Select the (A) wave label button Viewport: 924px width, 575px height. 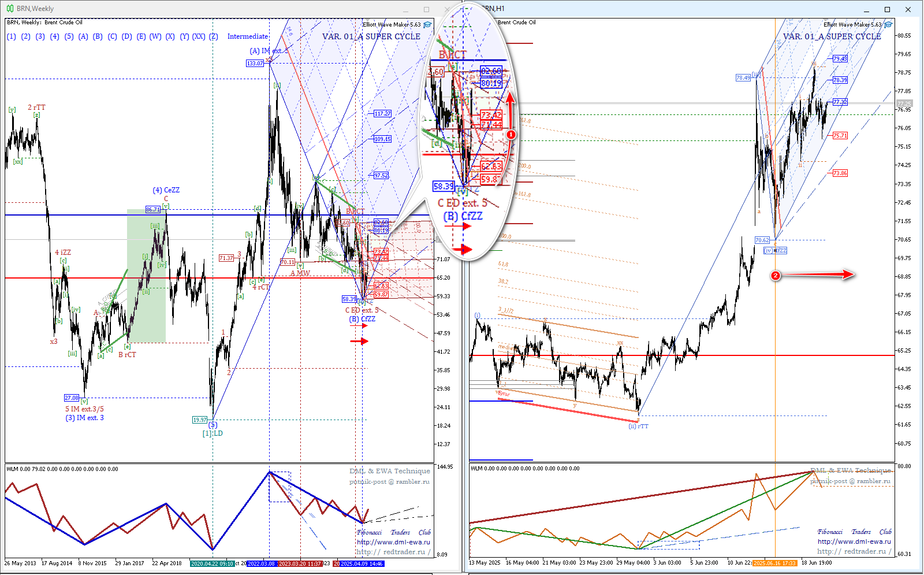[x=84, y=36]
